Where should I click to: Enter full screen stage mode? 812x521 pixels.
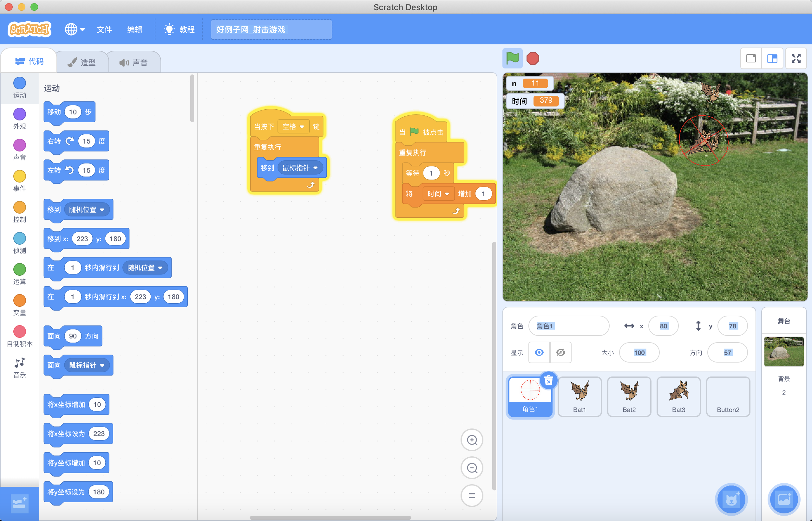796,59
